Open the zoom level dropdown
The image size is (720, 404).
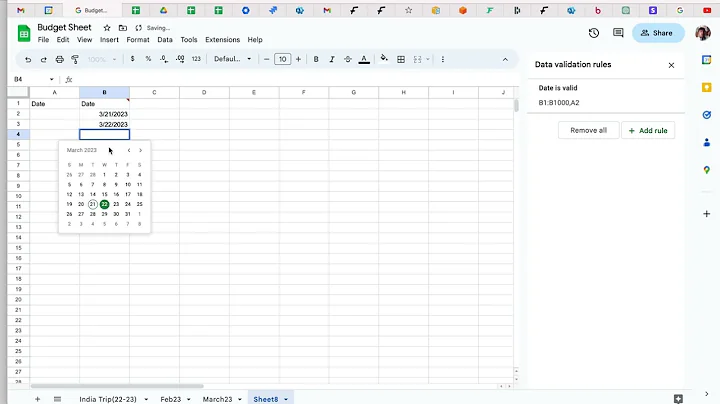(x=101, y=59)
